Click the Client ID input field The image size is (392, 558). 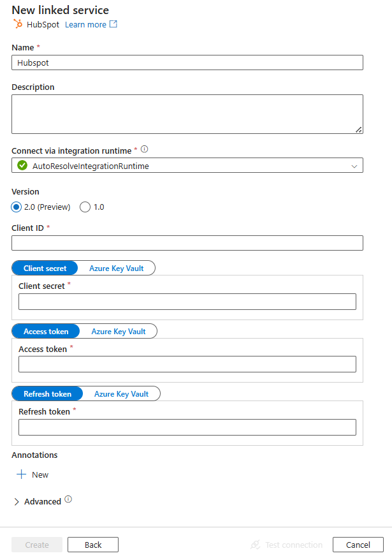(187, 243)
